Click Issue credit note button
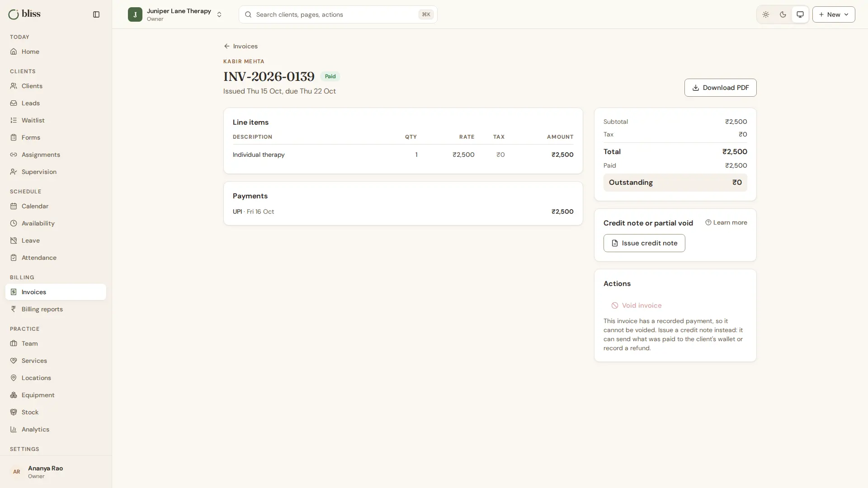This screenshot has height=488, width=868. point(644,243)
